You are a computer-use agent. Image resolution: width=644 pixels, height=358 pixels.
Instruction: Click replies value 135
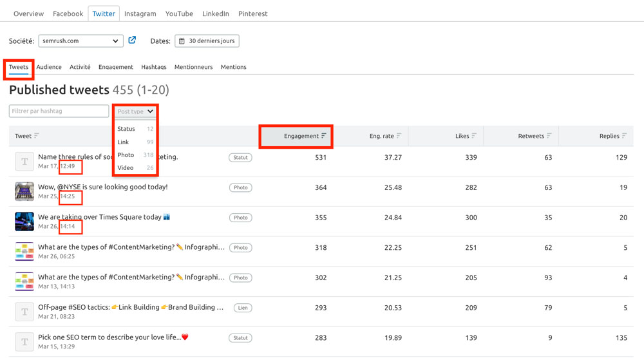(621, 338)
